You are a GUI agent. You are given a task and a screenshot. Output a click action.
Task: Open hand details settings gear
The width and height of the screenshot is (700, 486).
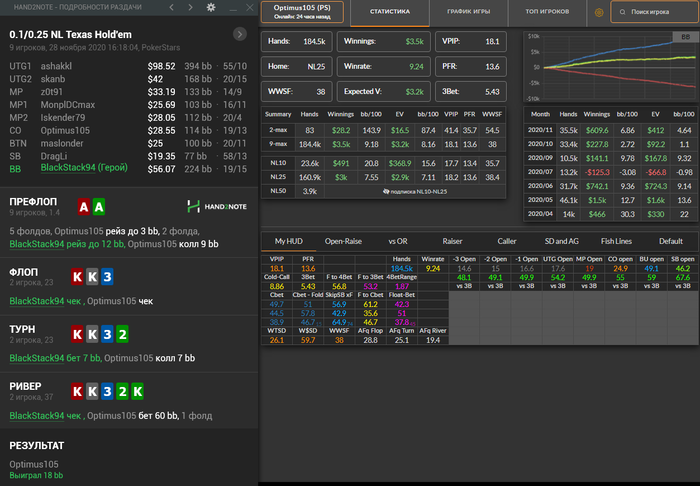click(211, 7)
